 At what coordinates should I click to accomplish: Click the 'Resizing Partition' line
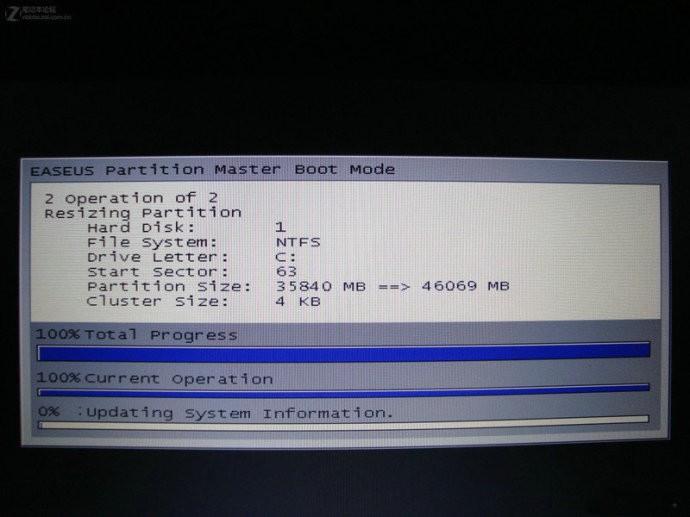(x=143, y=213)
